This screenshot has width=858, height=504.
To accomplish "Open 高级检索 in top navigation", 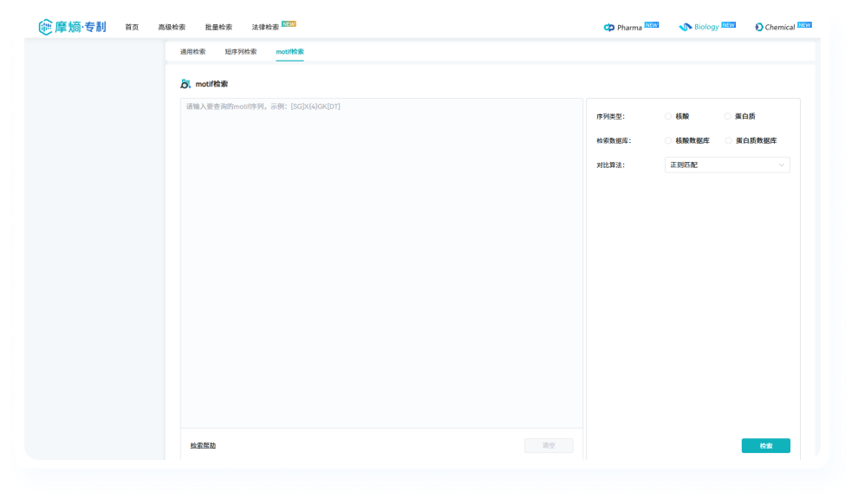I will click(x=172, y=28).
